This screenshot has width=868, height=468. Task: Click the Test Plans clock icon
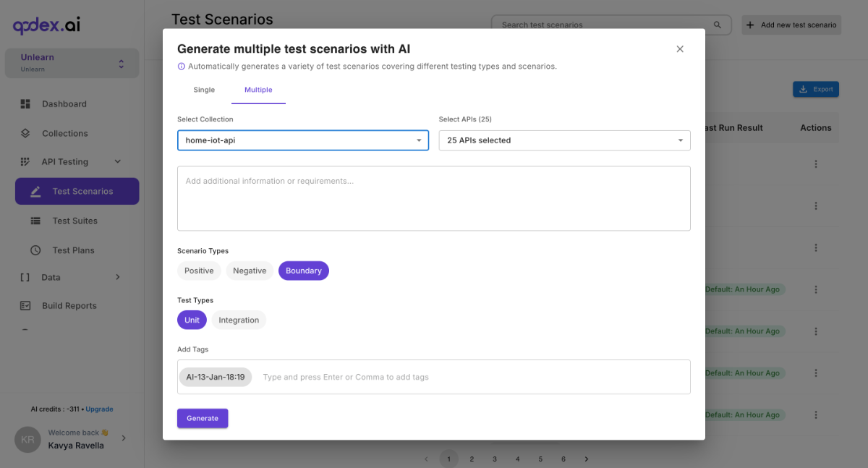point(35,250)
